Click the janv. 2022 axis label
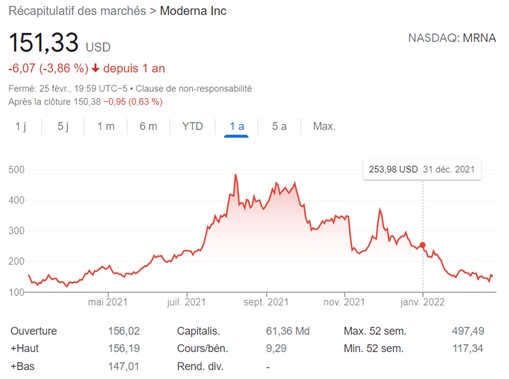Screen dimensions: 509x379 pos(422,302)
